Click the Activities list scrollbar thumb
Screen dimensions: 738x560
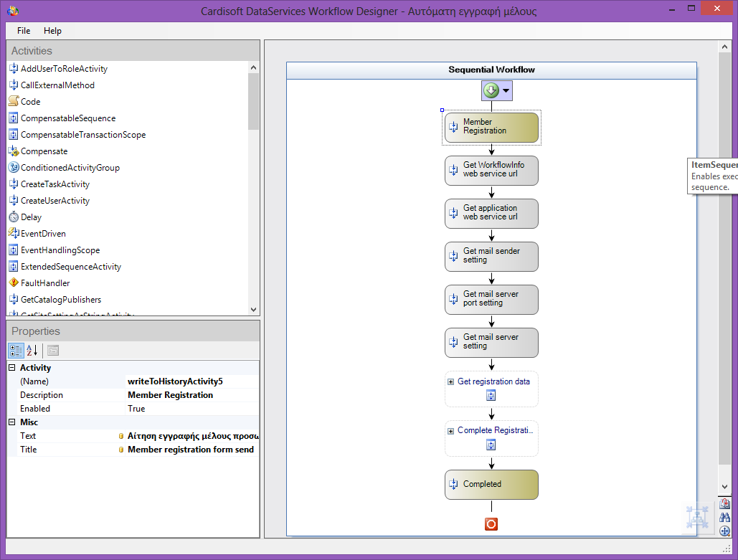[254, 101]
